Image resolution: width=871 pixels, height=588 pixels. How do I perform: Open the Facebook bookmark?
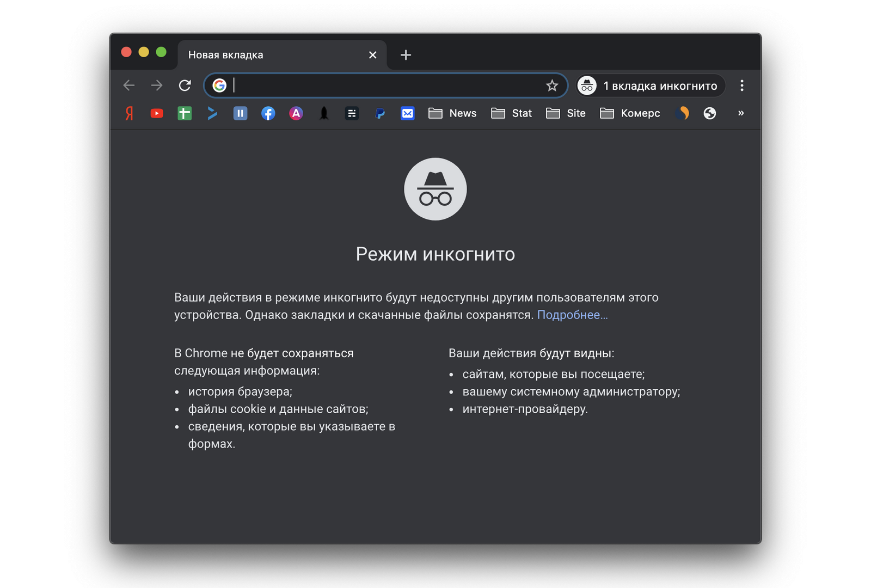pyautogui.click(x=268, y=113)
